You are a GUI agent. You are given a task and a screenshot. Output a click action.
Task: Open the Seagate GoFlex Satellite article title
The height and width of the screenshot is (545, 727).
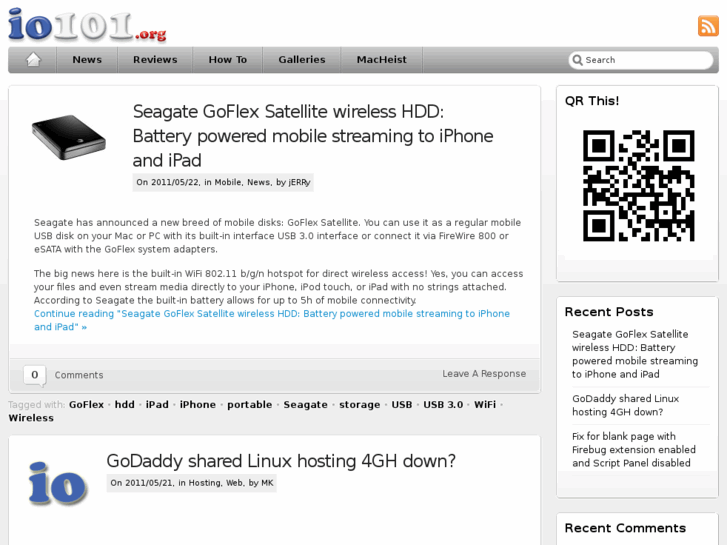[x=313, y=136]
